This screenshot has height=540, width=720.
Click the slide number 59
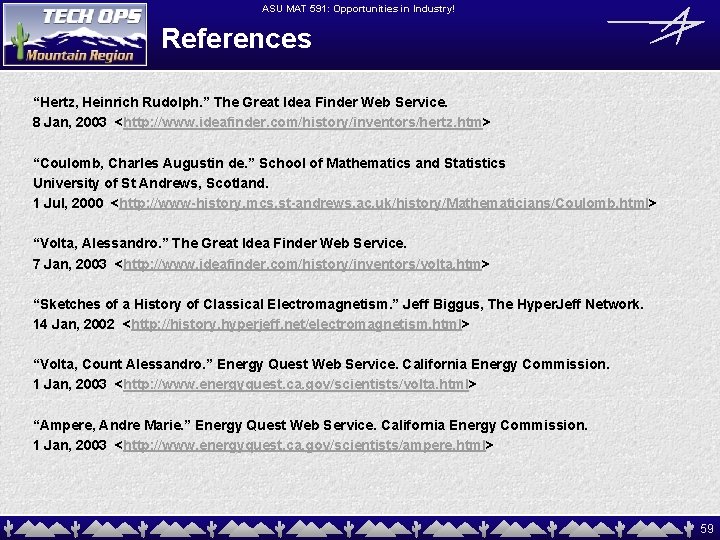pos(707,529)
